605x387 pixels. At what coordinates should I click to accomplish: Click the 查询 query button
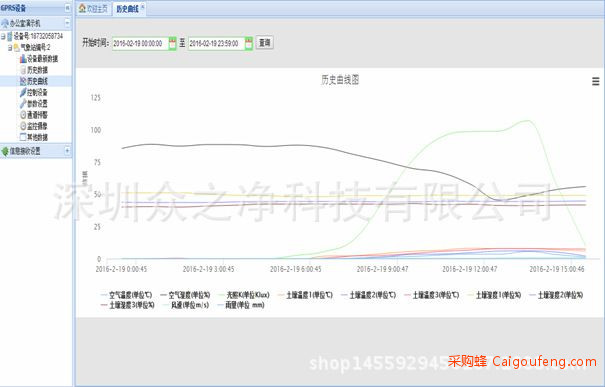(265, 42)
